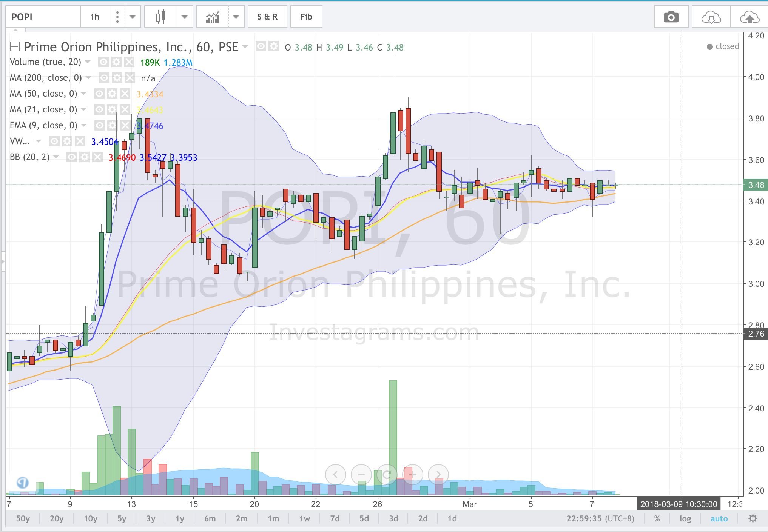Select the 1y time range

tap(180, 519)
